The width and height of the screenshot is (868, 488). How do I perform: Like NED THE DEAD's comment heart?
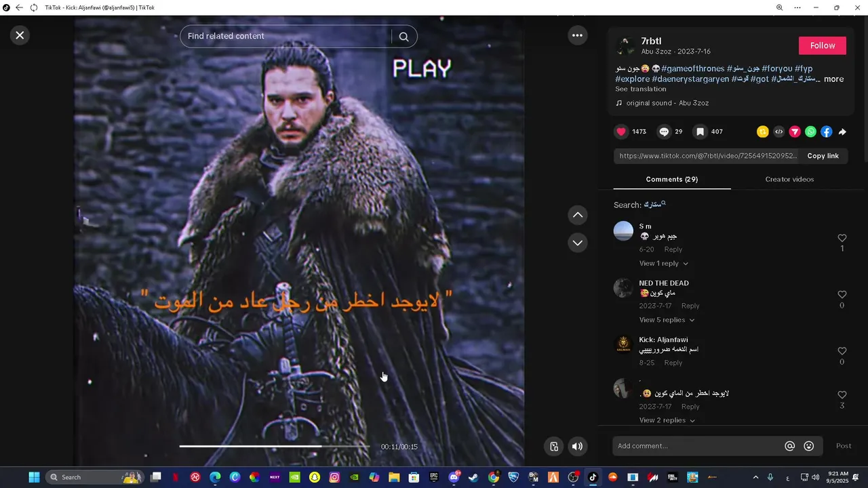point(842,295)
